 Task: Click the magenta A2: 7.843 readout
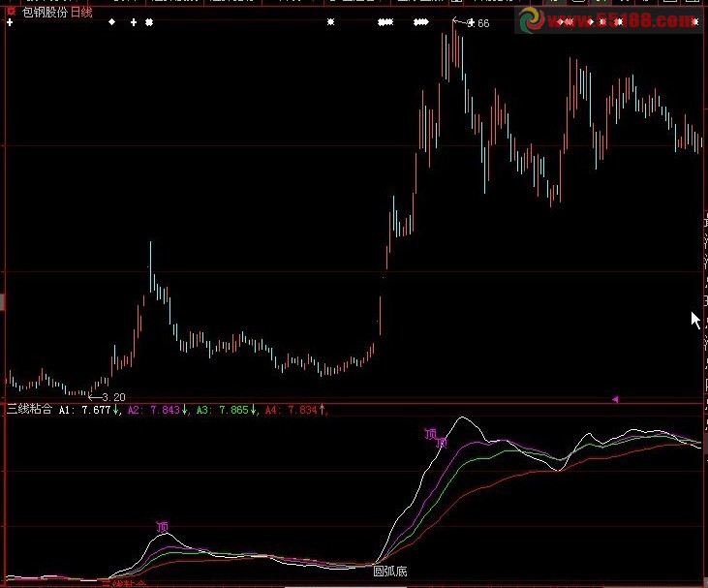tap(154, 410)
